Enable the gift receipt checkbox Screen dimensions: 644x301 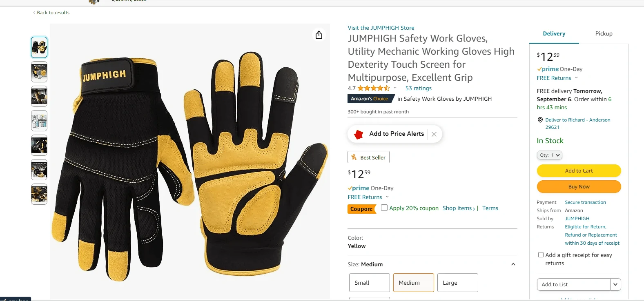click(x=541, y=255)
